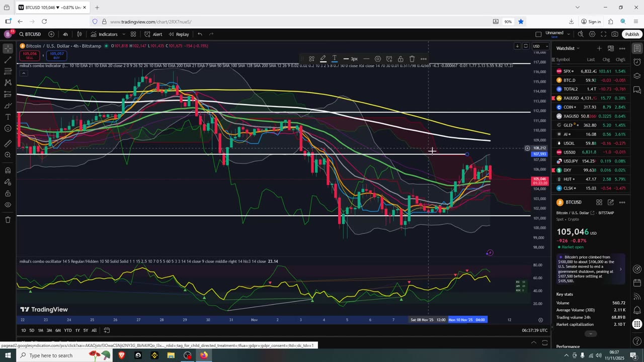
Task: Click the Publish button
Action: [632, 34]
